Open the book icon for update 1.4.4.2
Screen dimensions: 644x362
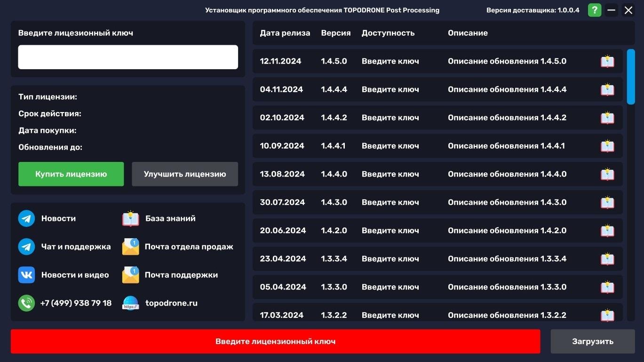pos(607,118)
